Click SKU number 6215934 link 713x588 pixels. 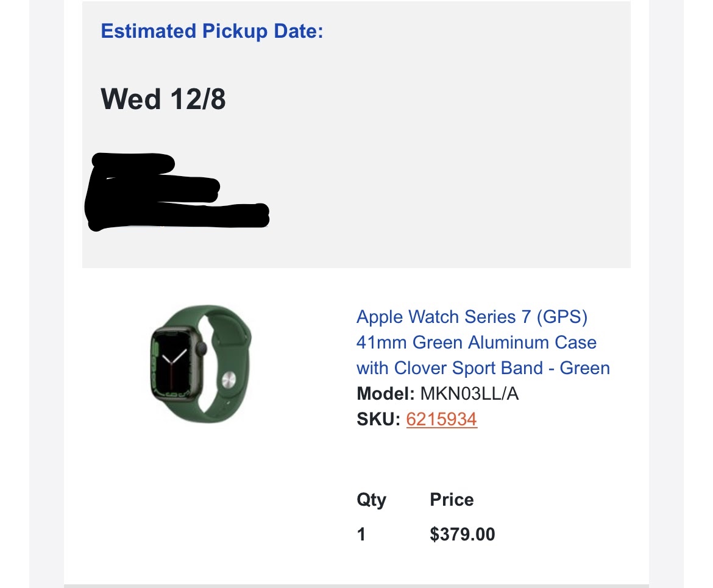[x=441, y=419]
